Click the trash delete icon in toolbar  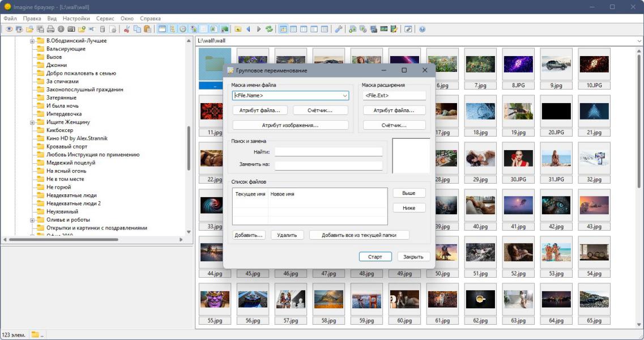(103, 29)
